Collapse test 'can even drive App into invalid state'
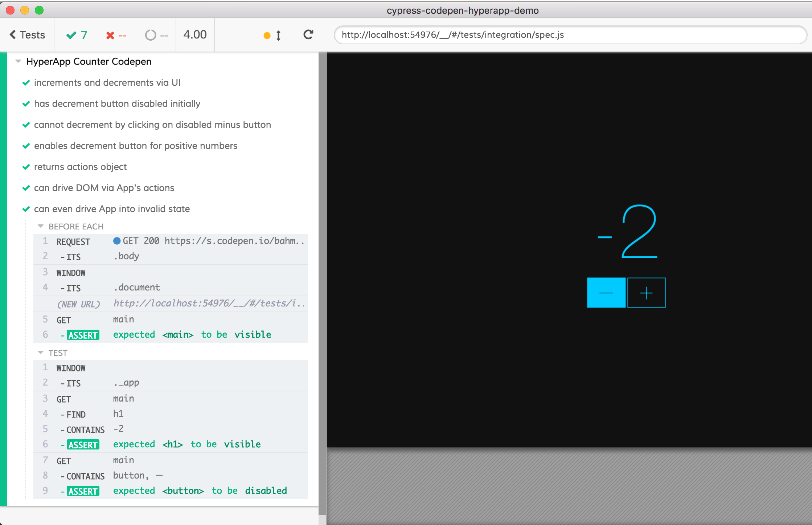This screenshot has width=812, height=525. pos(112,209)
